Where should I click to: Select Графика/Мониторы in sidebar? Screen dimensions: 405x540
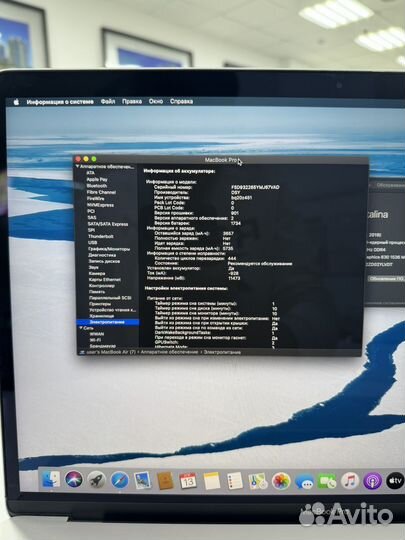[109, 249]
